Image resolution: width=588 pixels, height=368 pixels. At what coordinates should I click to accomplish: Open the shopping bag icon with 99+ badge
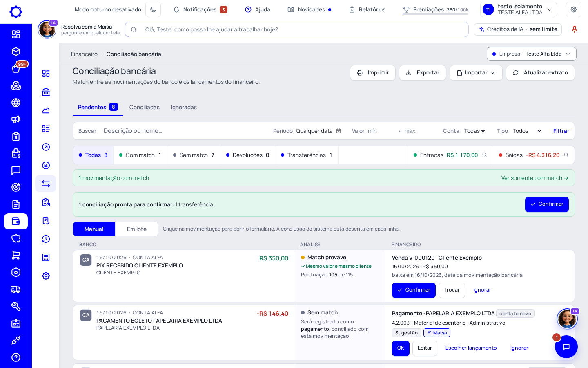click(x=16, y=68)
